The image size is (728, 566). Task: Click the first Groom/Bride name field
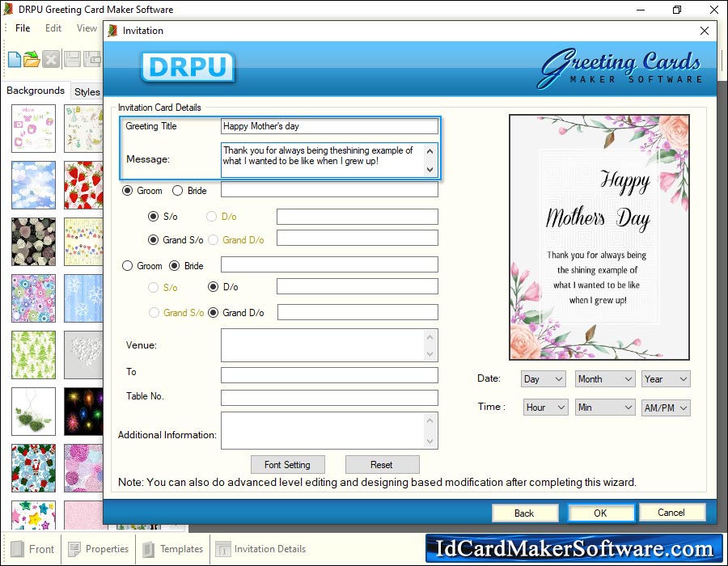point(330,189)
